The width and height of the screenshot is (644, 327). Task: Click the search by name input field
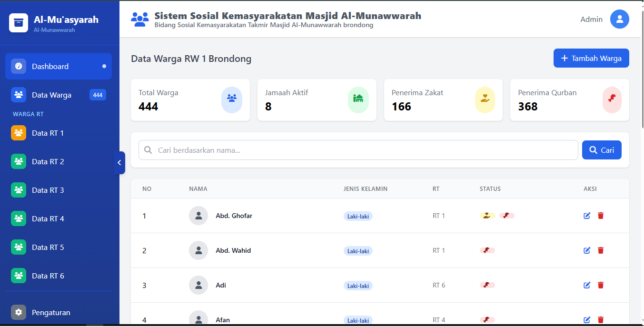[x=358, y=150]
